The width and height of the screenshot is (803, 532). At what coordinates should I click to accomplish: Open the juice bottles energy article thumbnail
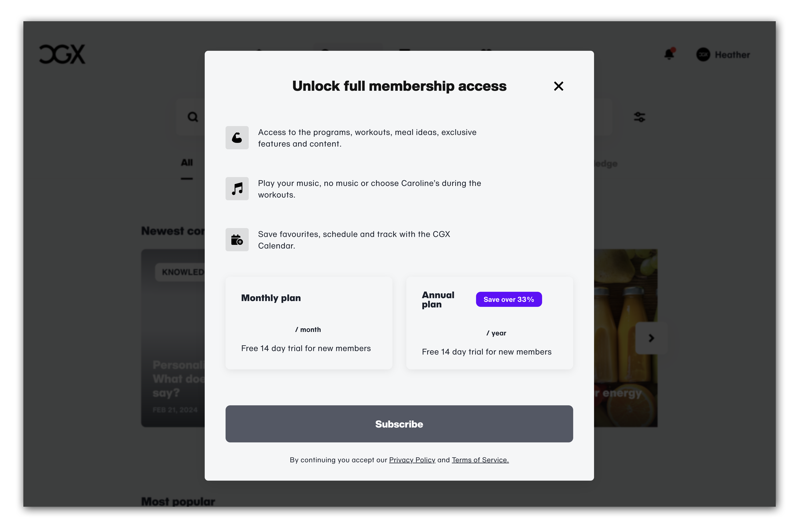pos(626,338)
